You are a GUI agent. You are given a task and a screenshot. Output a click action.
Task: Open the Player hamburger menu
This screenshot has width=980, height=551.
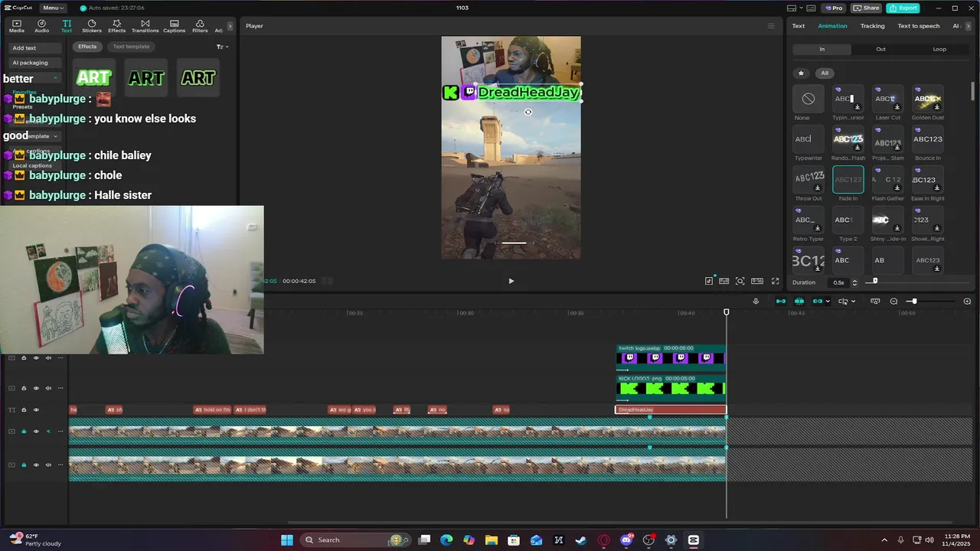pyautogui.click(x=771, y=26)
